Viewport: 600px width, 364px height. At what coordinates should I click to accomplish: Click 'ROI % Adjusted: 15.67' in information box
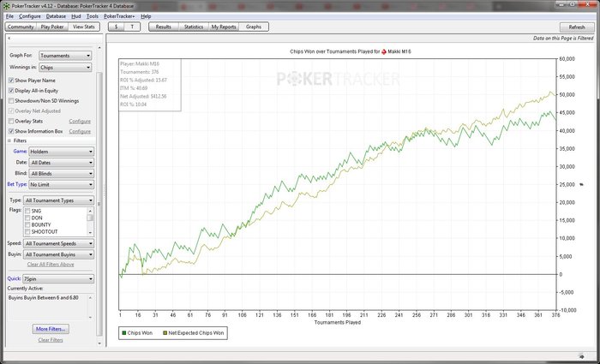click(x=143, y=80)
